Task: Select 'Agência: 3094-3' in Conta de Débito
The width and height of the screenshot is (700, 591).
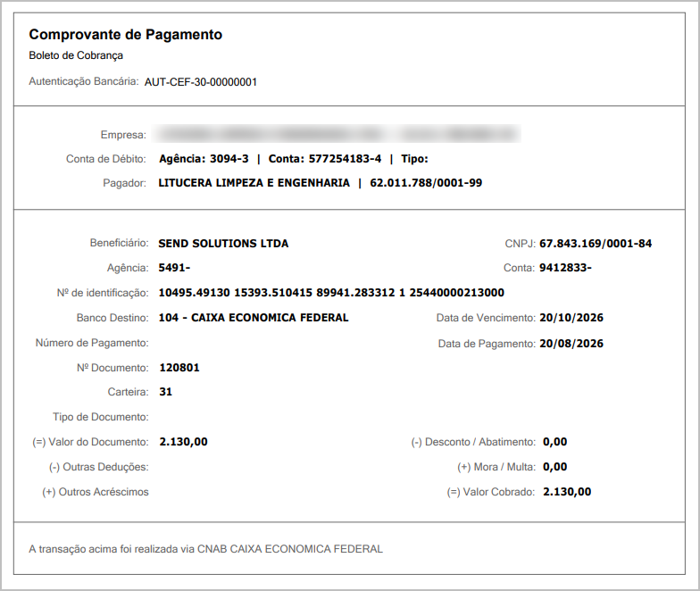Action: point(204,159)
